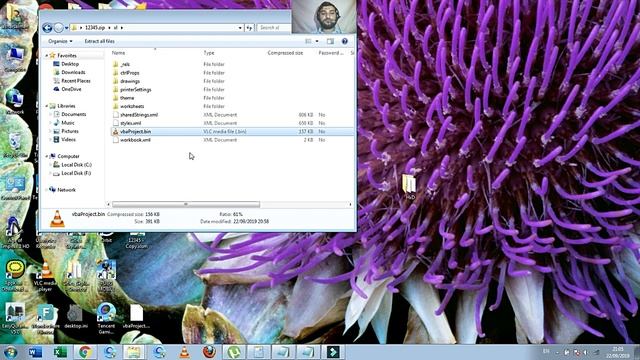Select styles.xml file
640x360 pixels.
(131, 123)
